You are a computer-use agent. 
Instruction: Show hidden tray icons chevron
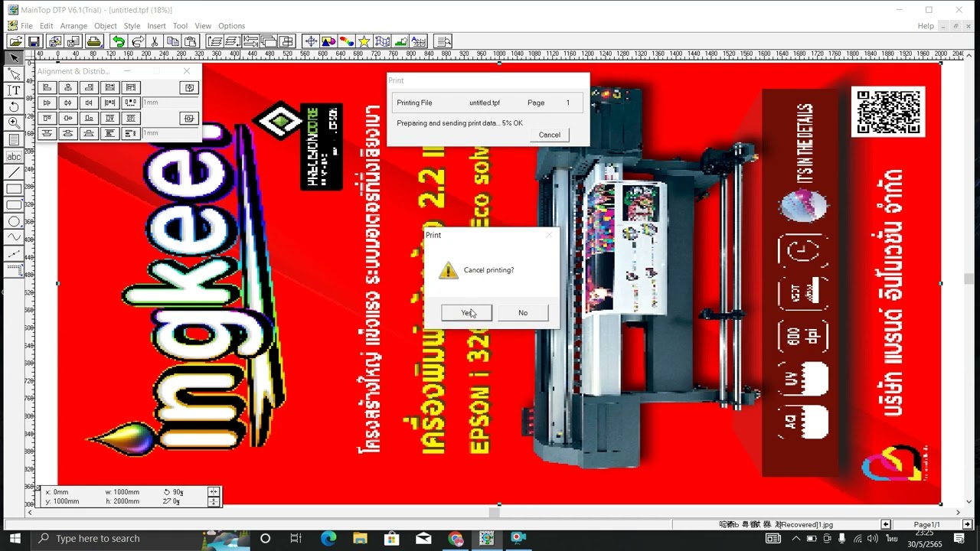[796, 539]
